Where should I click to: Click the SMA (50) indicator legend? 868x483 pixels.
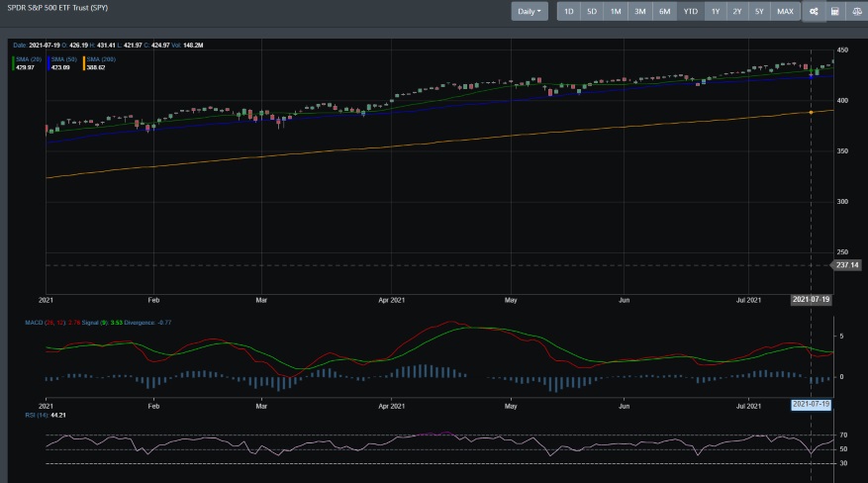pos(62,59)
